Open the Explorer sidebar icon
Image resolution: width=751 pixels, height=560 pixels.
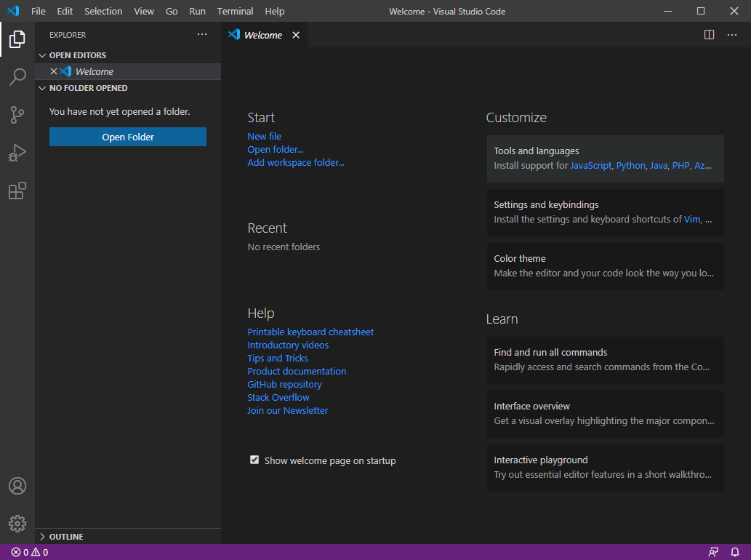coord(17,39)
